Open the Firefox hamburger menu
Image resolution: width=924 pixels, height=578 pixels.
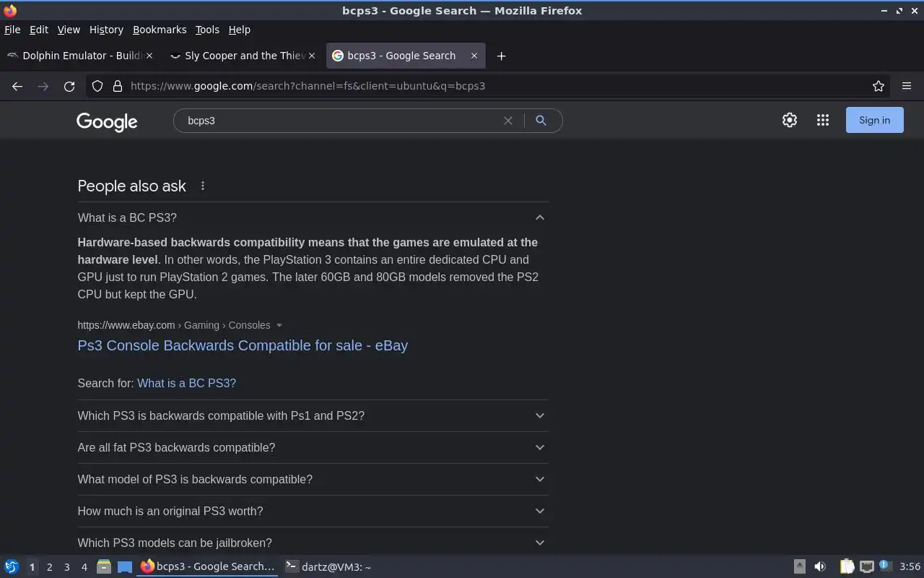pyautogui.click(x=907, y=86)
